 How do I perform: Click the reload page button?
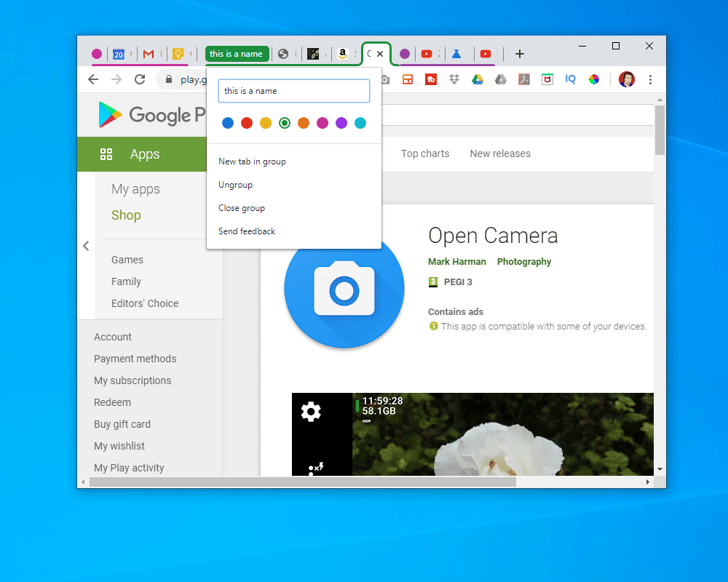coord(140,80)
